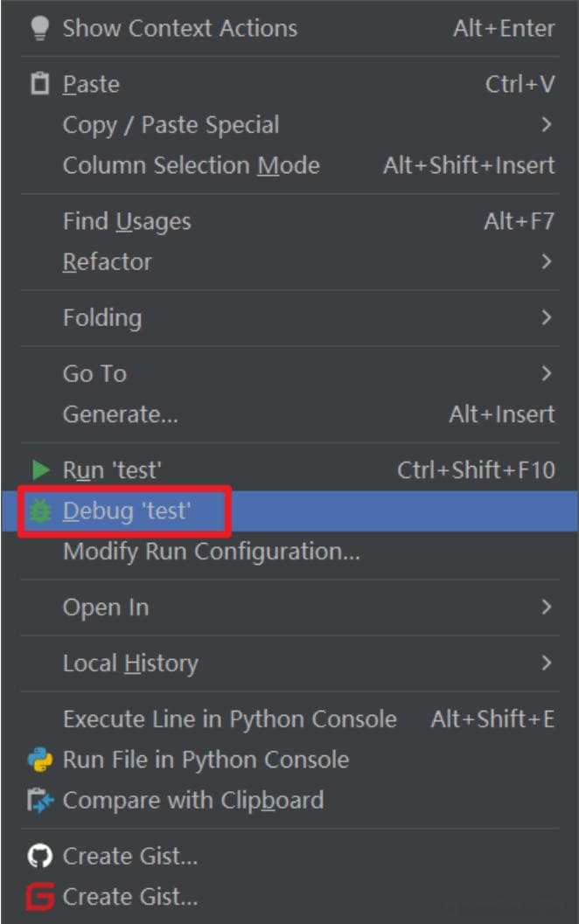This screenshot has height=924, width=579.
Task: Choose Run File in Python Console
Action: (289, 760)
